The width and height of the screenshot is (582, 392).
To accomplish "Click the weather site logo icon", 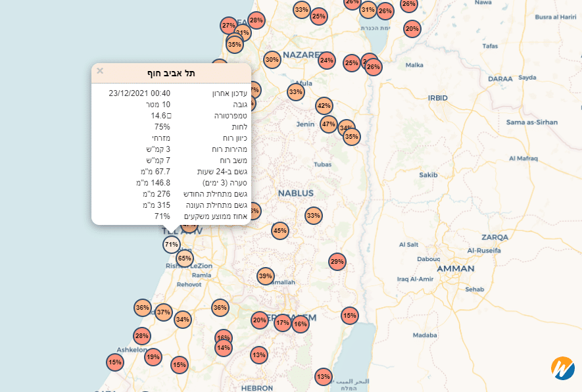I will (563, 368).
